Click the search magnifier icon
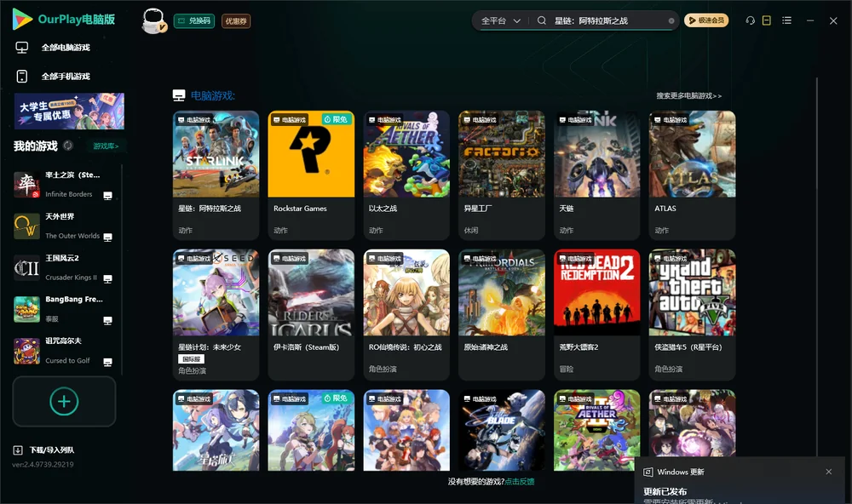 pos(542,20)
